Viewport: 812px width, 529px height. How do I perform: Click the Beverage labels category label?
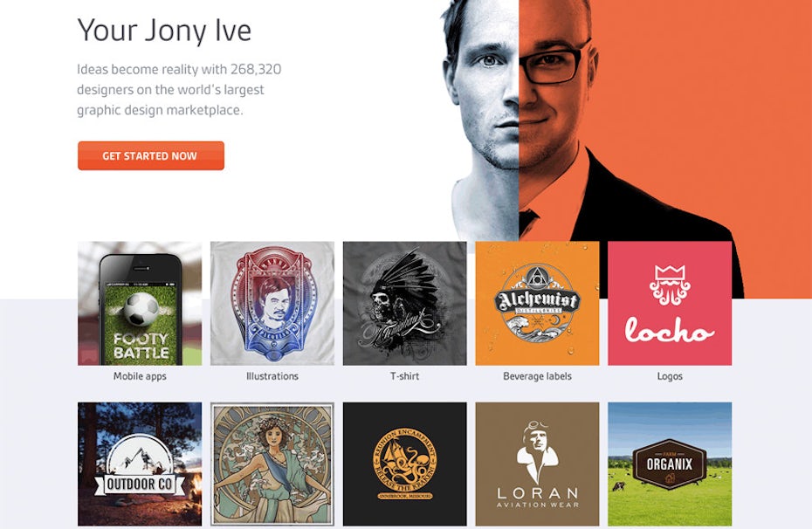[x=538, y=376]
